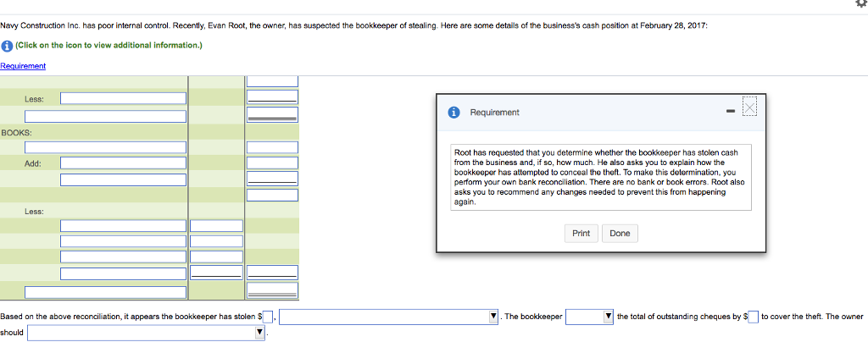Click the 'Click on the icon to view additional information' text
This screenshot has height=353, width=868.
(x=109, y=46)
